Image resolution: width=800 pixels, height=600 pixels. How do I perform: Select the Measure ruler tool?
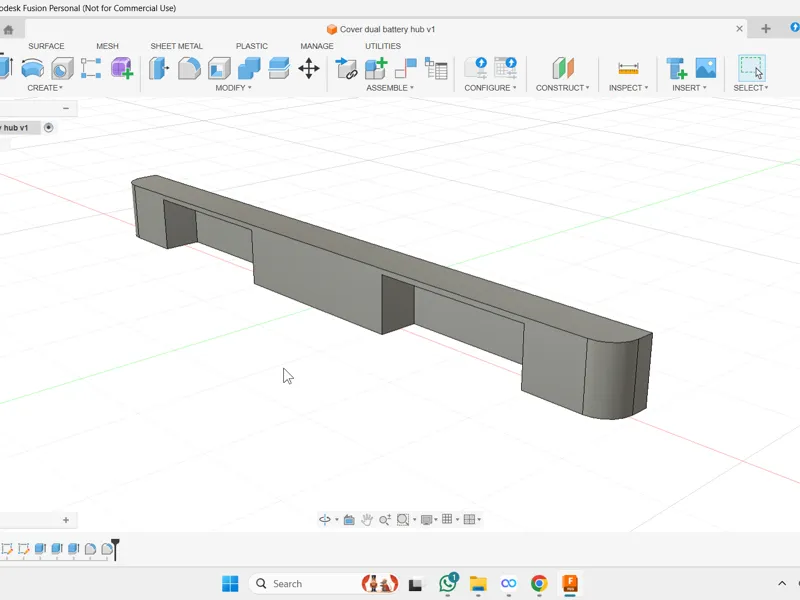(x=628, y=68)
